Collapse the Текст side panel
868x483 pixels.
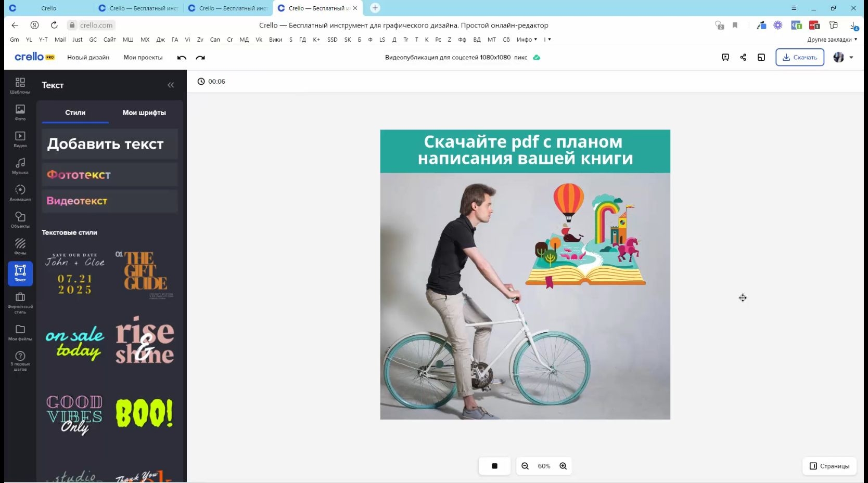coord(171,85)
